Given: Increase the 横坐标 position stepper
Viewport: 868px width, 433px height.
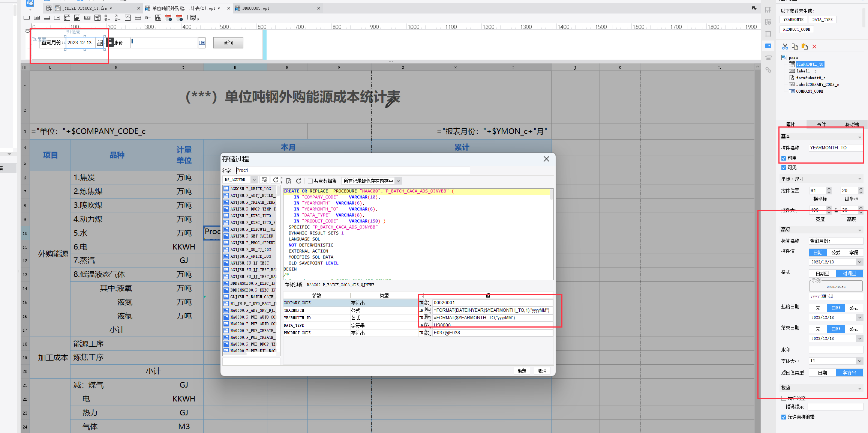Looking at the screenshot, I should coord(829,189).
